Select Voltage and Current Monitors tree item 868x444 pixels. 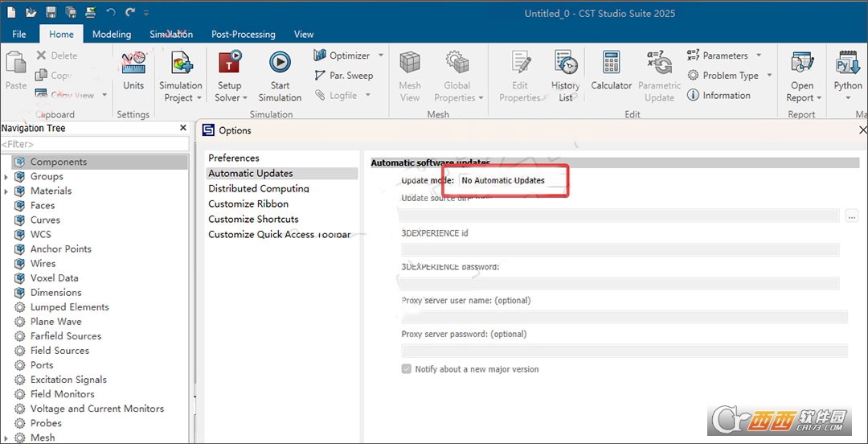(97, 409)
